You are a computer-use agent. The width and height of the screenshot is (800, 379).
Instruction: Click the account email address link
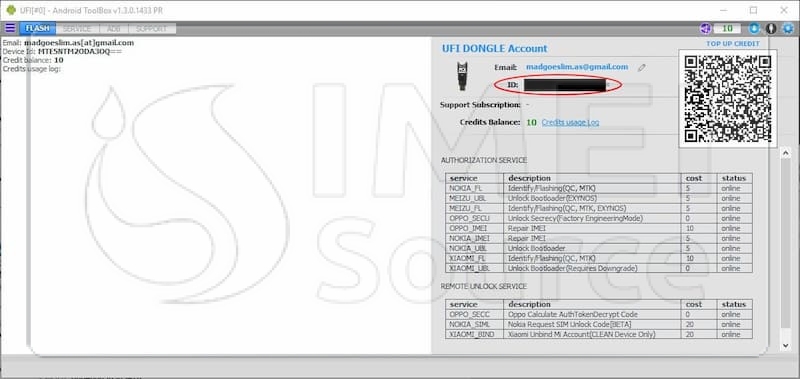pyautogui.click(x=577, y=67)
